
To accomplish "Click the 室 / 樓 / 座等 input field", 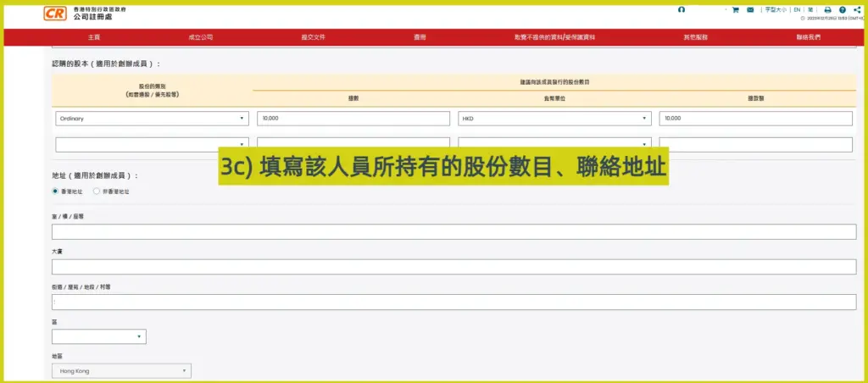I will tap(453, 232).
